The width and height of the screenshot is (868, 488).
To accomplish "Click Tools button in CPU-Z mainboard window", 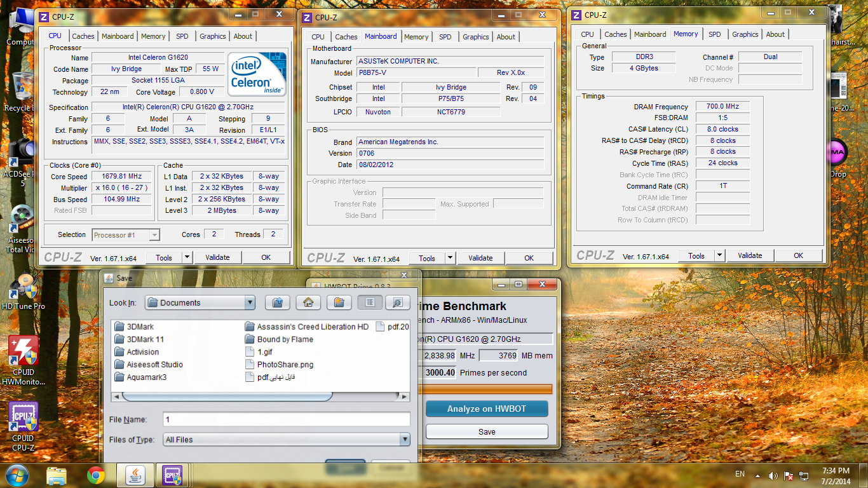I will point(427,258).
